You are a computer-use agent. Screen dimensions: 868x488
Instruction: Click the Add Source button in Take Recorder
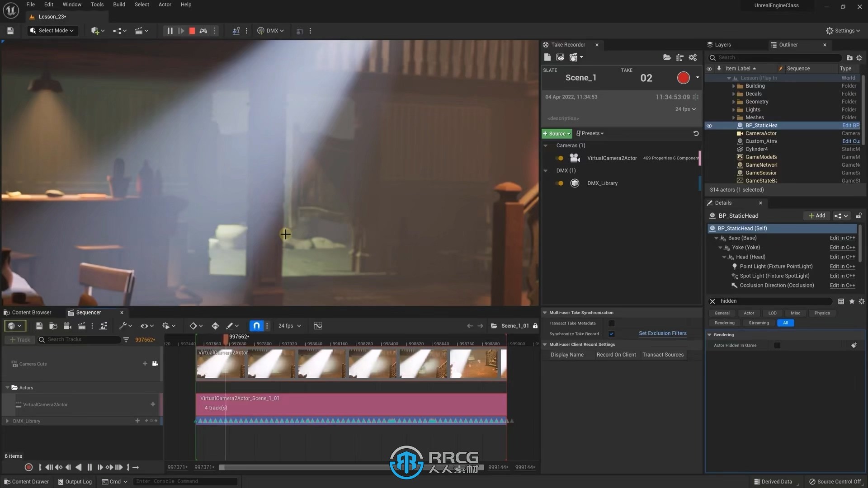(557, 133)
